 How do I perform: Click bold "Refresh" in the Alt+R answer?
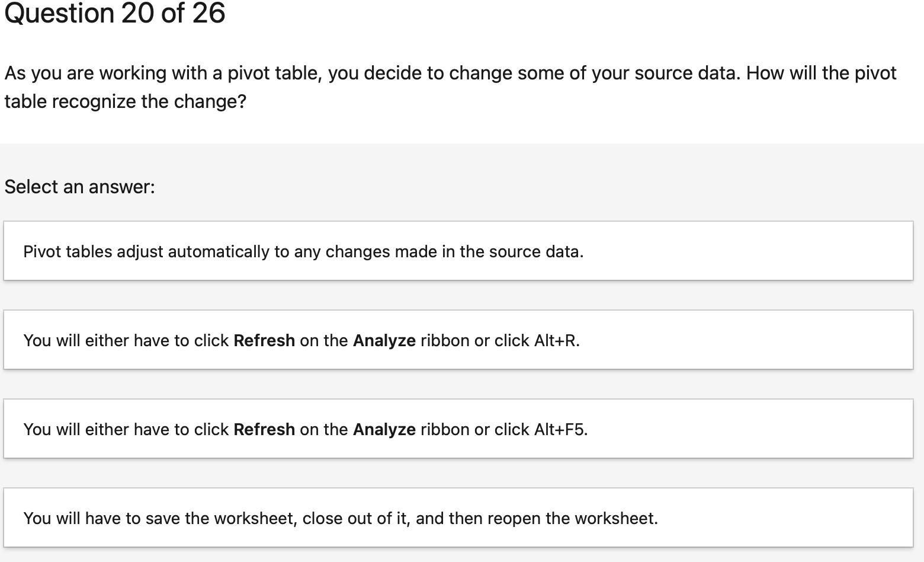[x=264, y=340]
